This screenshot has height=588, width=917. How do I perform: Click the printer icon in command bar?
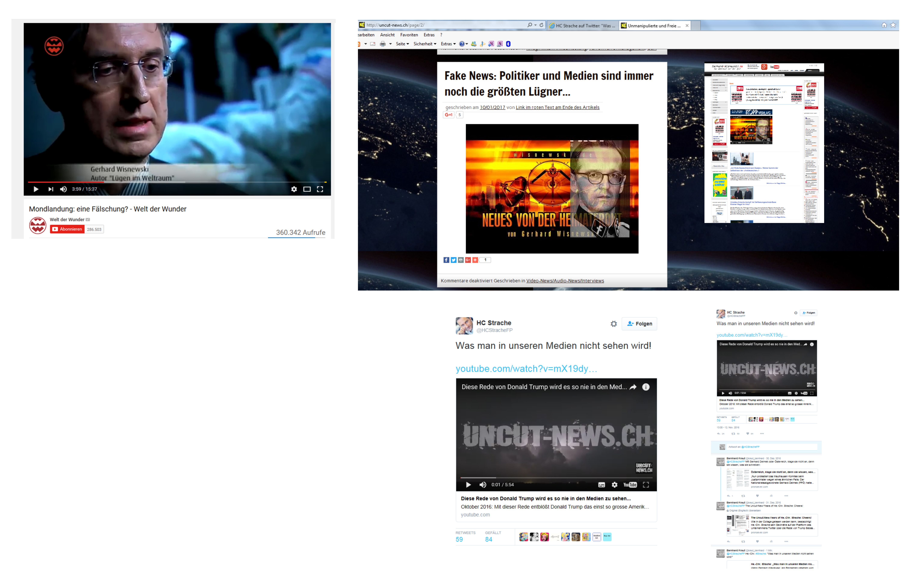[x=382, y=44]
